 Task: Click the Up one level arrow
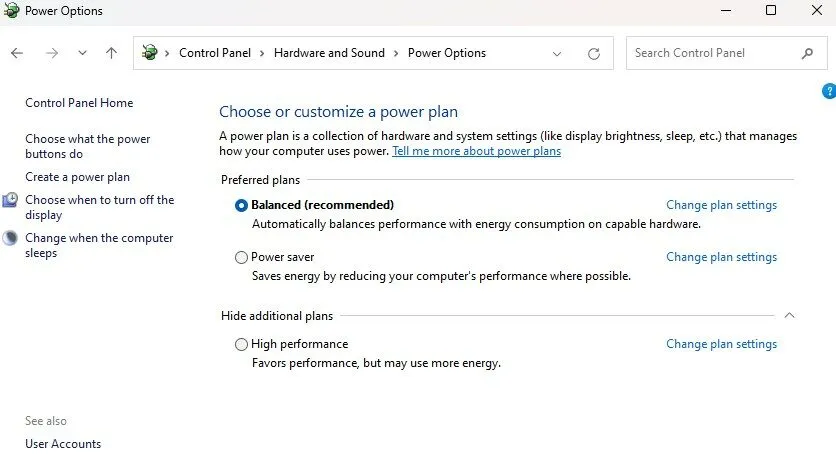point(111,53)
